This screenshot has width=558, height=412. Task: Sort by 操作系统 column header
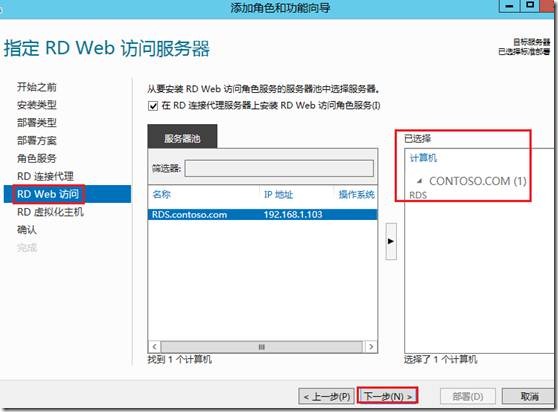357,195
